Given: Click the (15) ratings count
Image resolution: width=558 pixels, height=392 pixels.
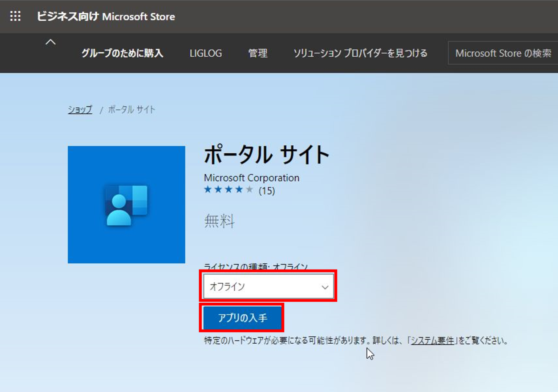Looking at the screenshot, I should [267, 191].
